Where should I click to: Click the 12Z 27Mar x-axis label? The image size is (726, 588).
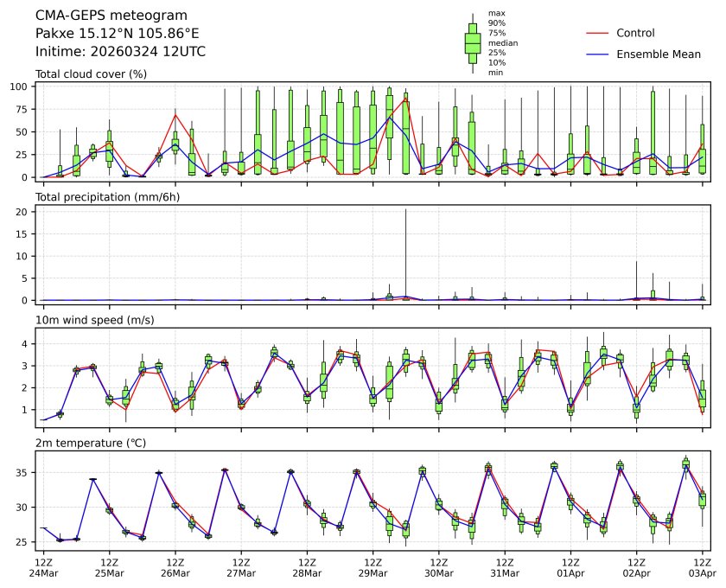(x=241, y=567)
